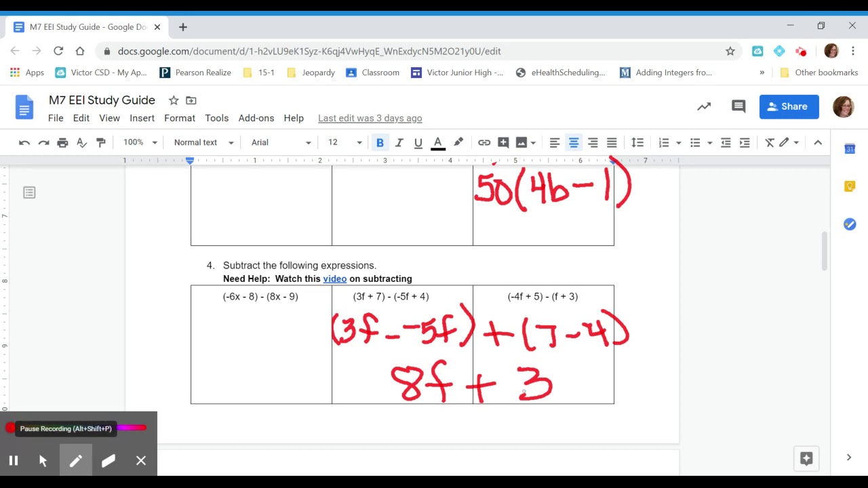The image size is (868, 488).
Task: Click the numbered list icon
Action: (x=664, y=142)
